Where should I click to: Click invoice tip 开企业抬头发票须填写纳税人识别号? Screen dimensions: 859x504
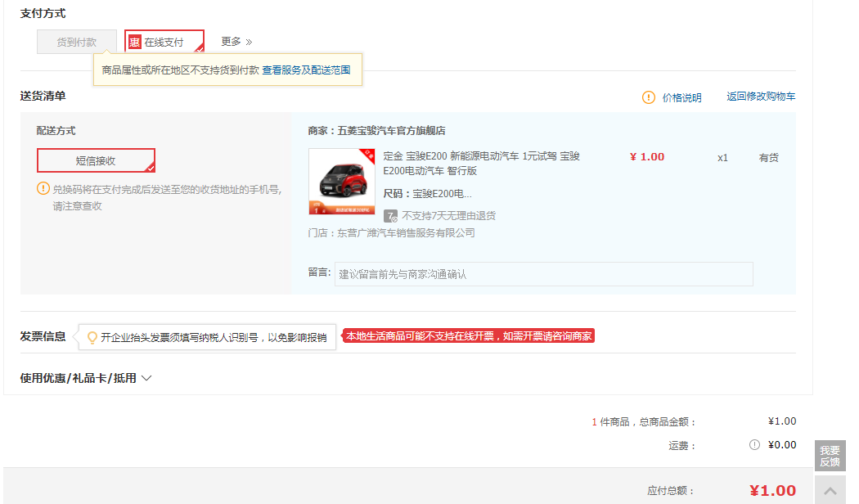pyautogui.click(x=214, y=337)
